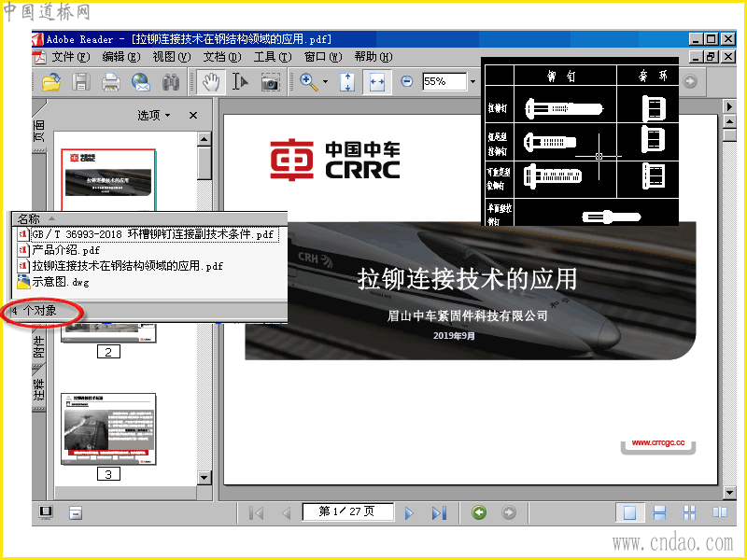Select GB/T 36993-2018 环槽铆钉连接副技术条件.pdf
747x560 pixels.
pyautogui.click(x=154, y=234)
